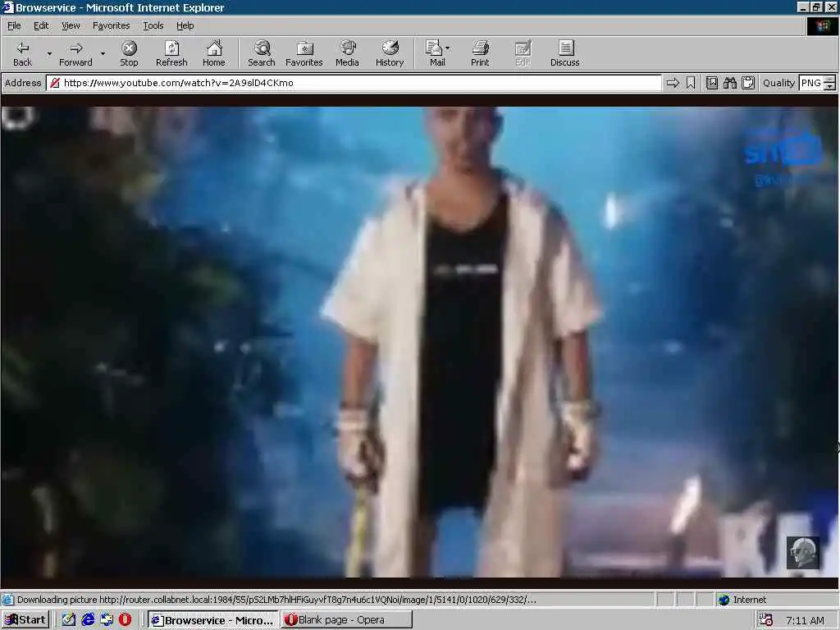The image size is (840, 630).
Task: Click the channel avatar watermark on video
Action: tap(802, 553)
